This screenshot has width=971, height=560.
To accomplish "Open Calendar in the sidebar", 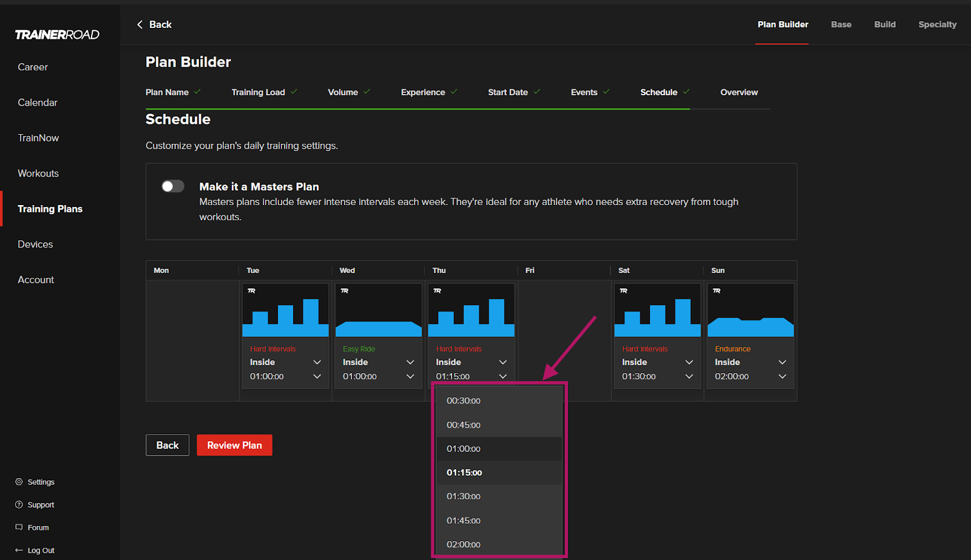I will (38, 103).
